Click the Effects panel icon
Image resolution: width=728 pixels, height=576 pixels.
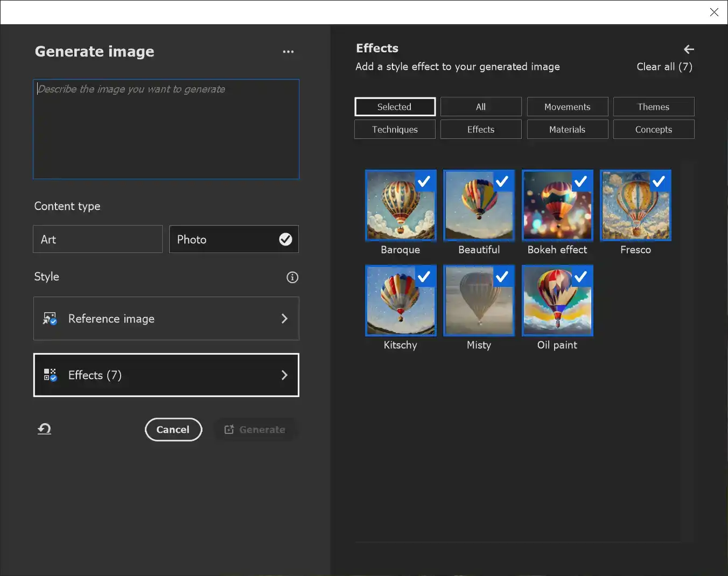click(x=50, y=375)
